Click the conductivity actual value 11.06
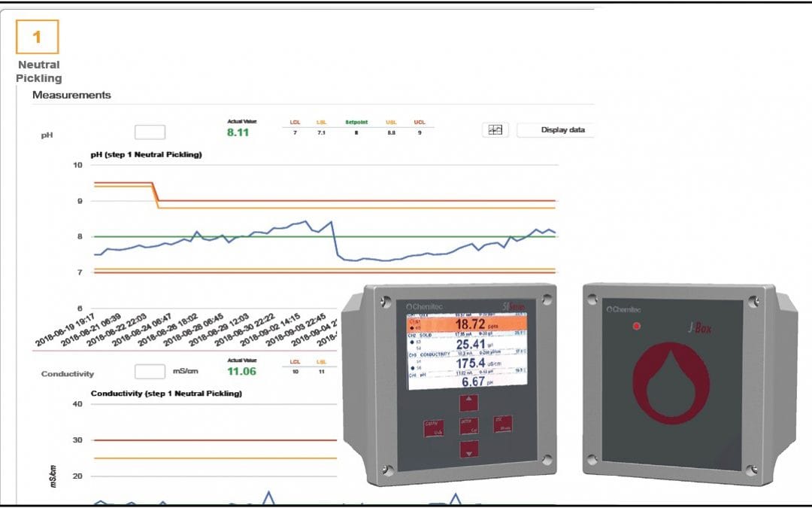This screenshot has height=508, width=812. point(241,371)
